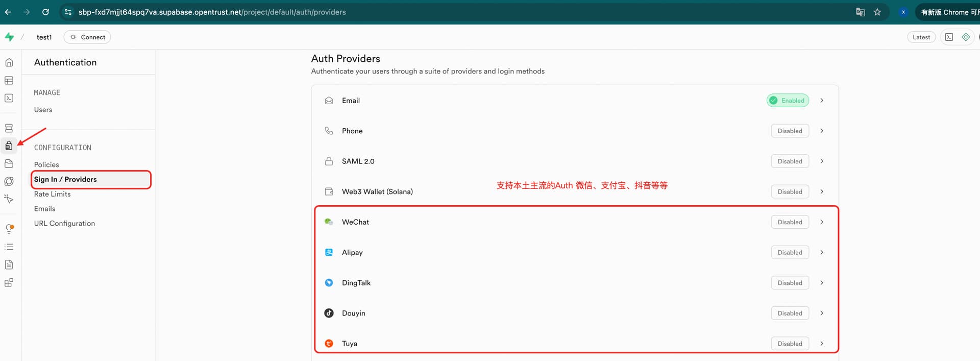Click the Email envelope provider icon

(329, 101)
